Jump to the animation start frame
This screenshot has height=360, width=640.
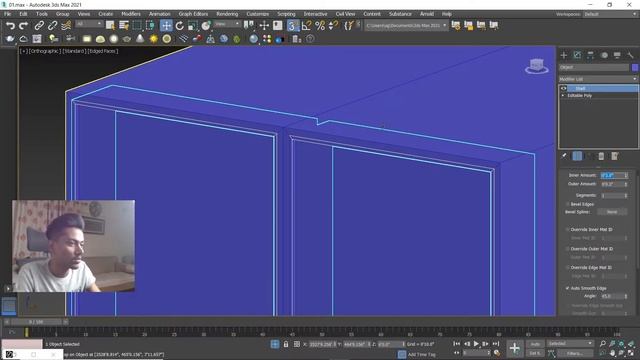click(457, 344)
